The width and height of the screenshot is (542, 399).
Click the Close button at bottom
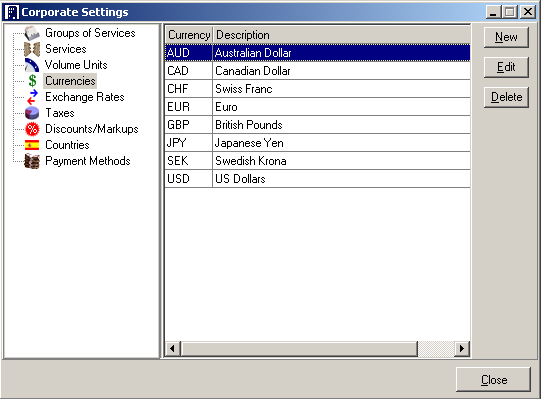(x=494, y=380)
